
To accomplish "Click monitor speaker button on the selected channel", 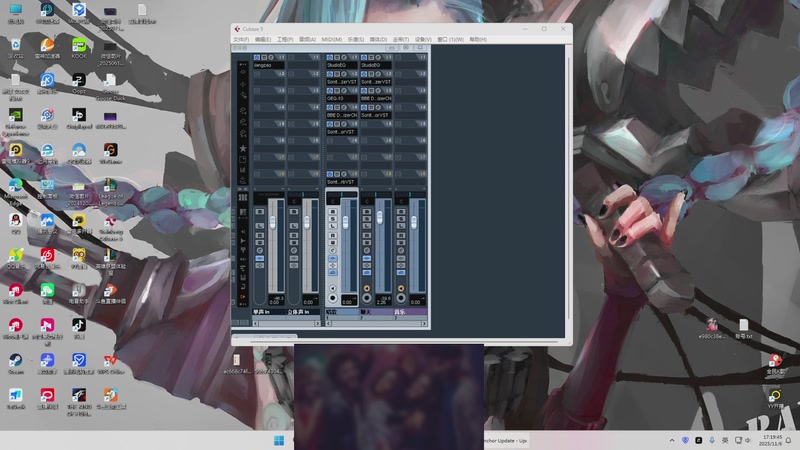I will click(x=333, y=288).
